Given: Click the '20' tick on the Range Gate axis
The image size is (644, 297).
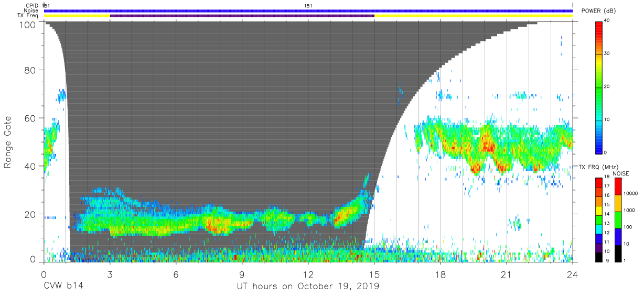Looking at the screenshot, I should click(x=31, y=214).
